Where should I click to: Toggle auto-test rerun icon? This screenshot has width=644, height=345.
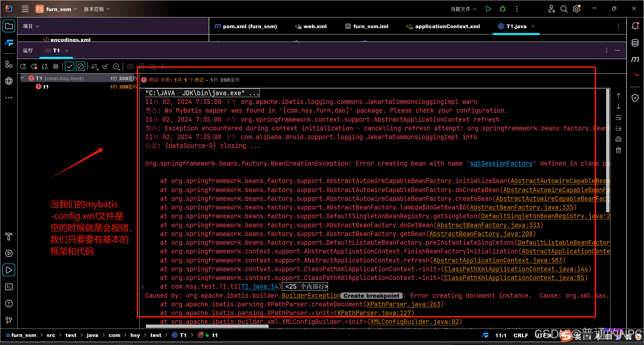(x=45, y=66)
